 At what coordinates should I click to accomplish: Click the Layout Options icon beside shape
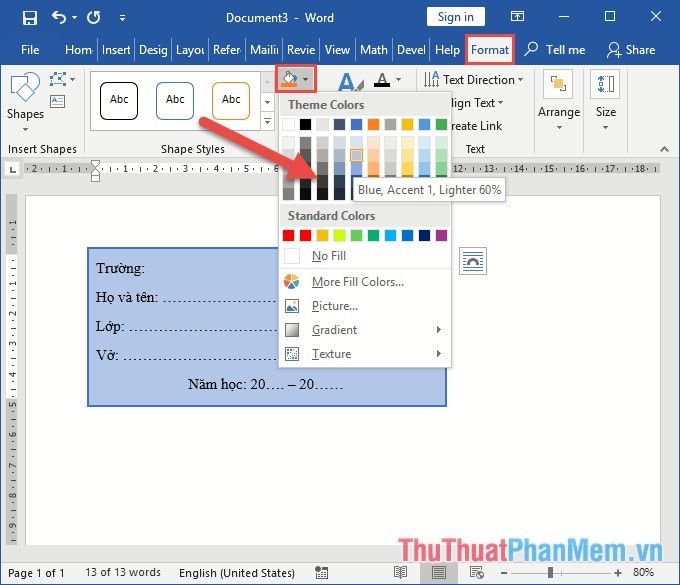(x=473, y=261)
